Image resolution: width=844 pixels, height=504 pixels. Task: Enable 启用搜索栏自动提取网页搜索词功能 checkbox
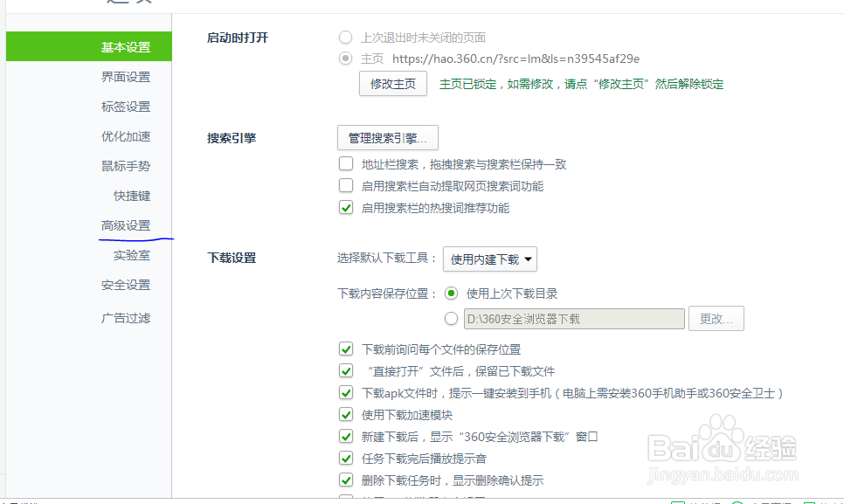coord(346,185)
